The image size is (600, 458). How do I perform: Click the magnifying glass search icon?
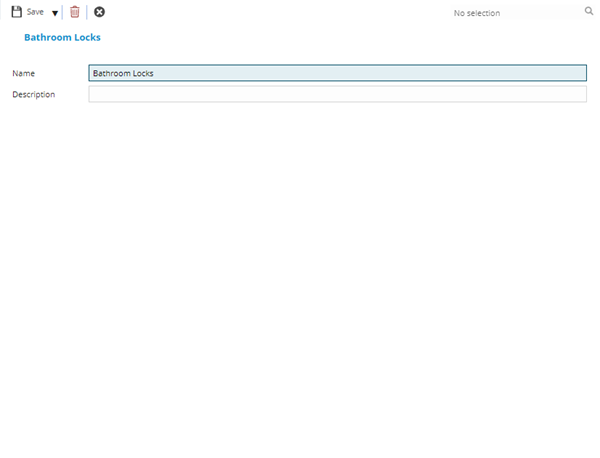point(589,12)
